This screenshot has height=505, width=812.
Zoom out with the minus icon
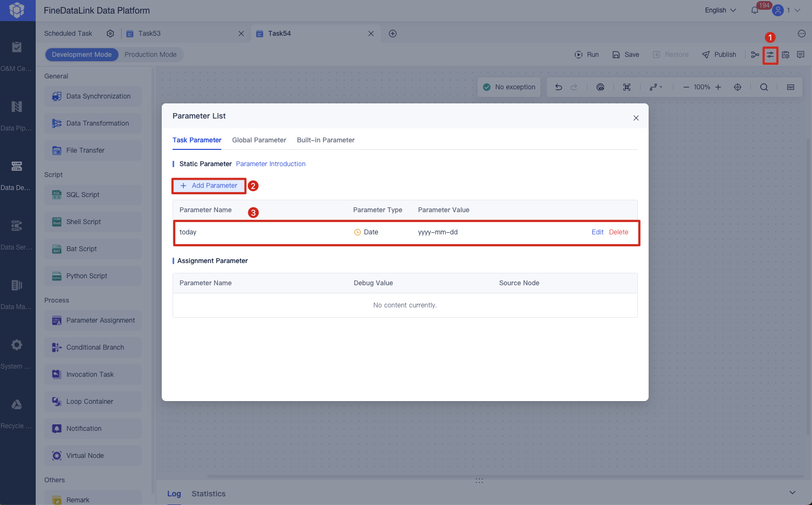point(686,87)
